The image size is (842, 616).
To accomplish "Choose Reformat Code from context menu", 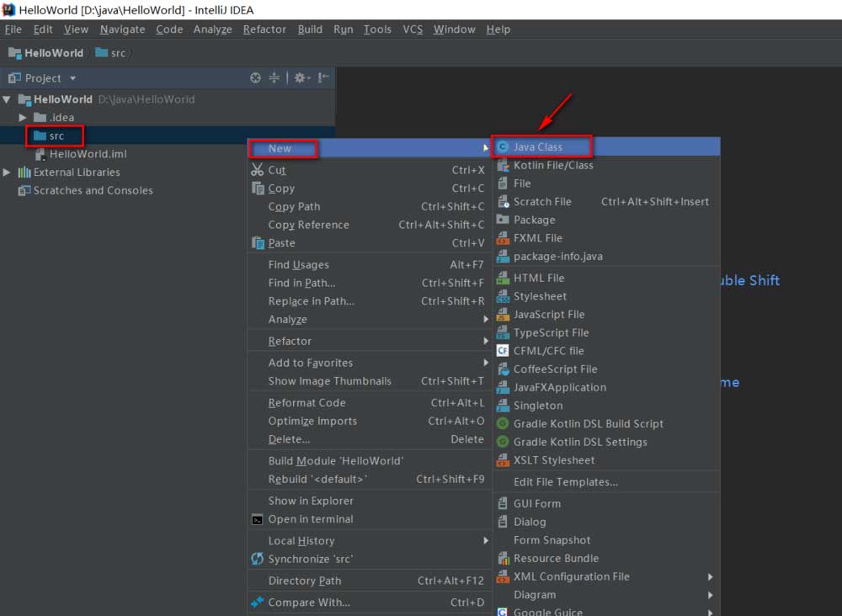I will 370,403.
